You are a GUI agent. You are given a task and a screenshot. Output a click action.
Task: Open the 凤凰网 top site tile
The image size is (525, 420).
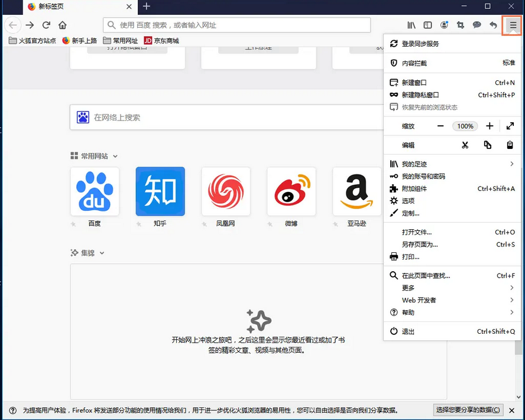[226, 191]
